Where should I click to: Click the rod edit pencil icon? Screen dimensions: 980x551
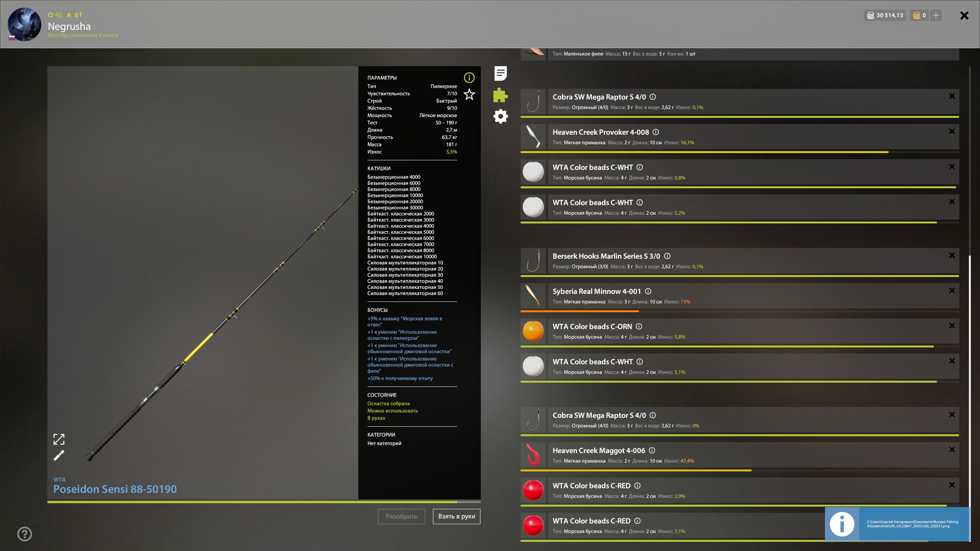tap(59, 455)
